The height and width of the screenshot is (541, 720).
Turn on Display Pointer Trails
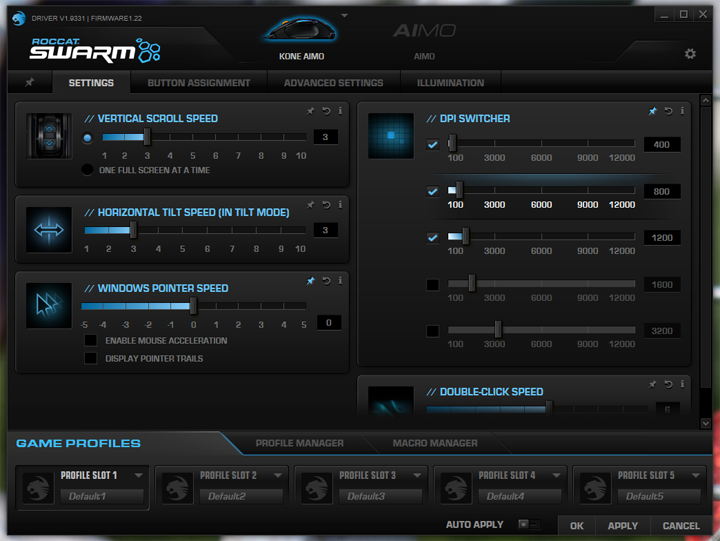coord(91,358)
